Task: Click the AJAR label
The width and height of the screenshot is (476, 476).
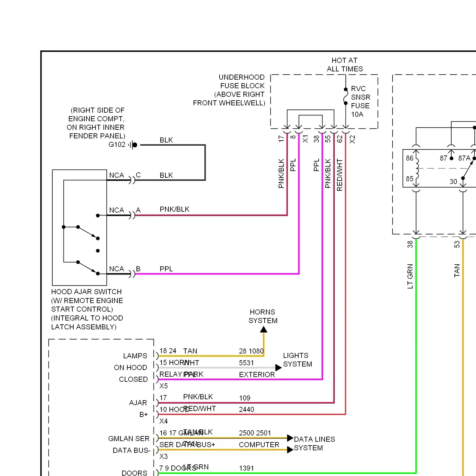Action: pyautogui.click(x=138, y=403)
